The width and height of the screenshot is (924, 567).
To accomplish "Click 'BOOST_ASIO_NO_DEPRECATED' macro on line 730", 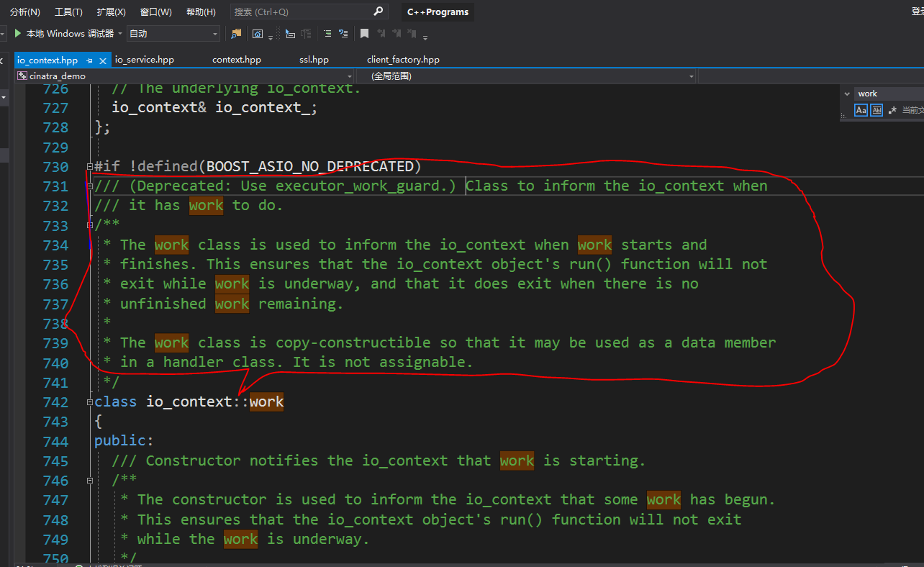I will click(x=310, y=166).
